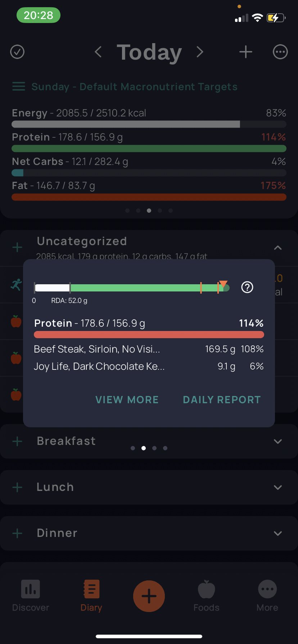
Task: Expand the Dinner section chevron
Action: coord(278,533)
